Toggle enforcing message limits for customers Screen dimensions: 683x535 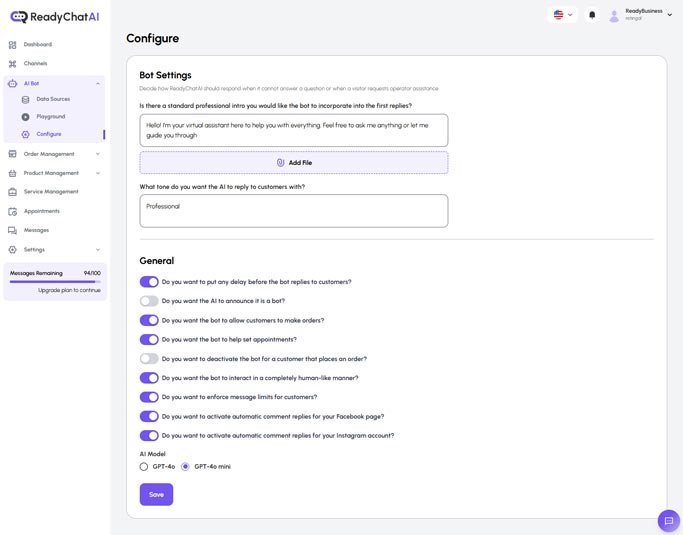click(149, 397)
